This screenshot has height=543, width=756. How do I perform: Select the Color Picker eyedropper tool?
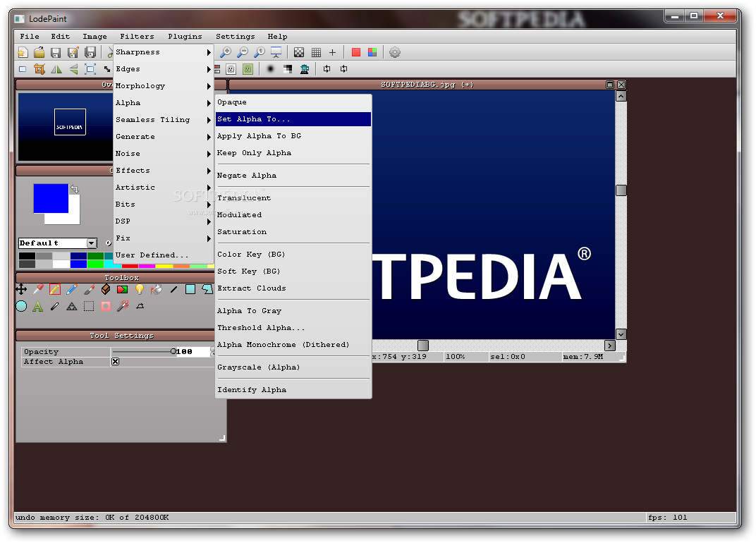[x=38, y=289]
